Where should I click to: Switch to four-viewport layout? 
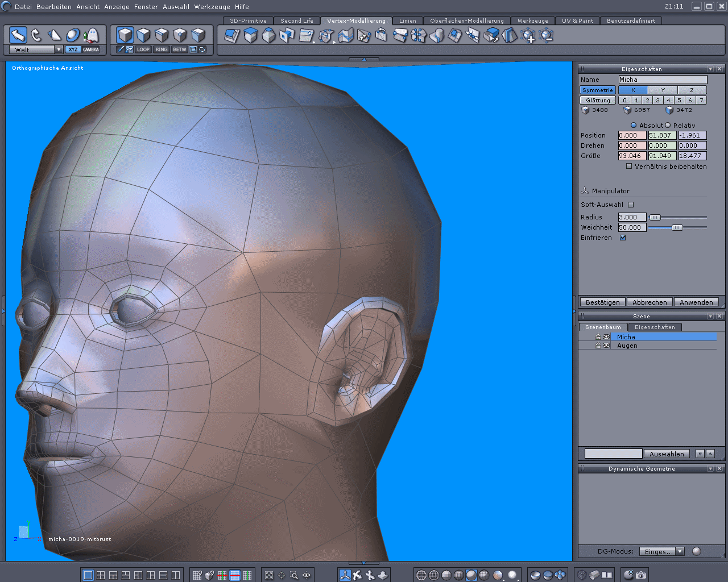(x=101, y=575)
